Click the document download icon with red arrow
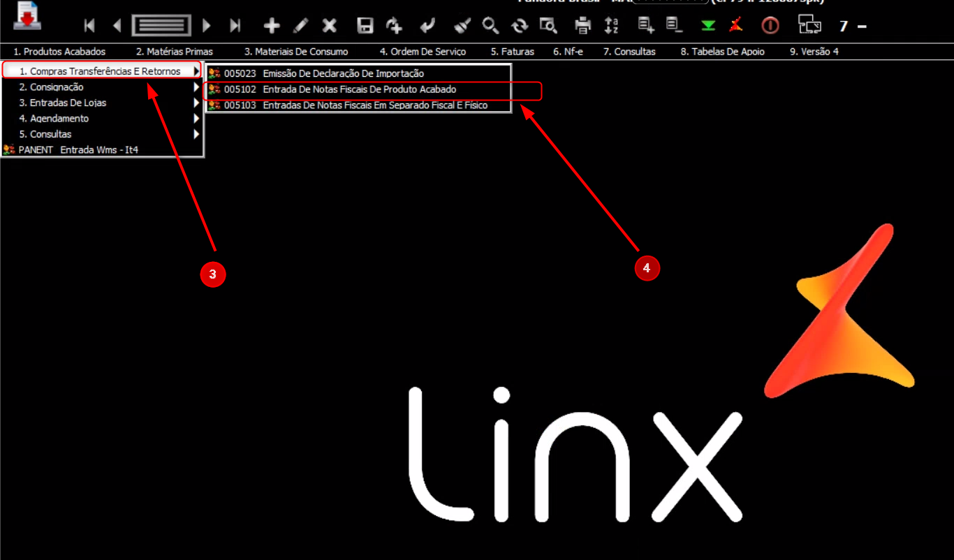The image size is (954, 560). pyautogui.click(x=27, y=17)
